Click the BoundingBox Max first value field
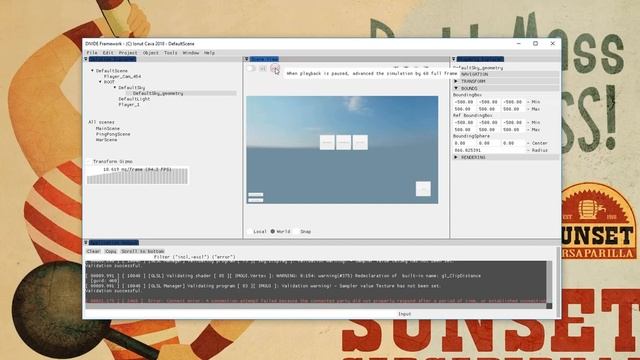640x360 pixels. (464, 109)
